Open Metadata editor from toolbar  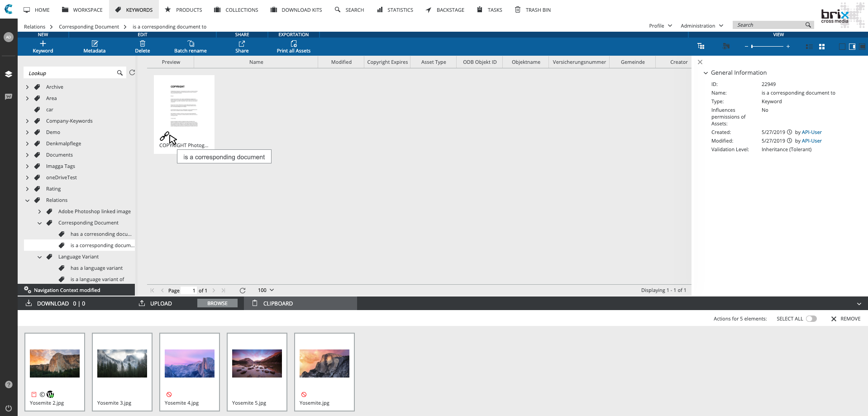point(94,44)
